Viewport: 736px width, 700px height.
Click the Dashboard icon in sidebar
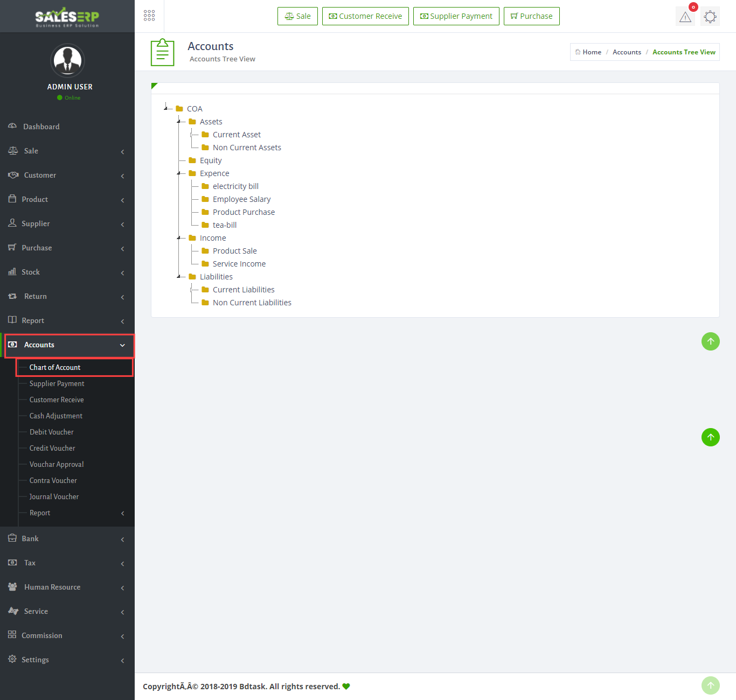click(12, 126)
